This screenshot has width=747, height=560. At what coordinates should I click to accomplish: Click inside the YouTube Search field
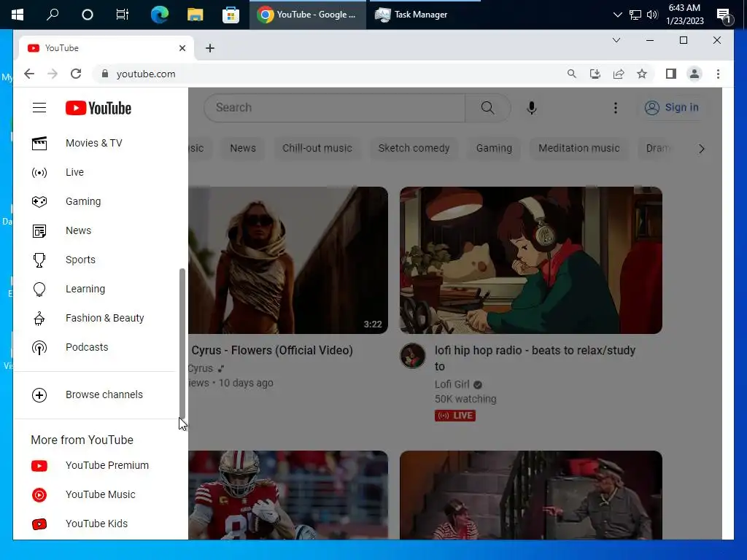334,108
